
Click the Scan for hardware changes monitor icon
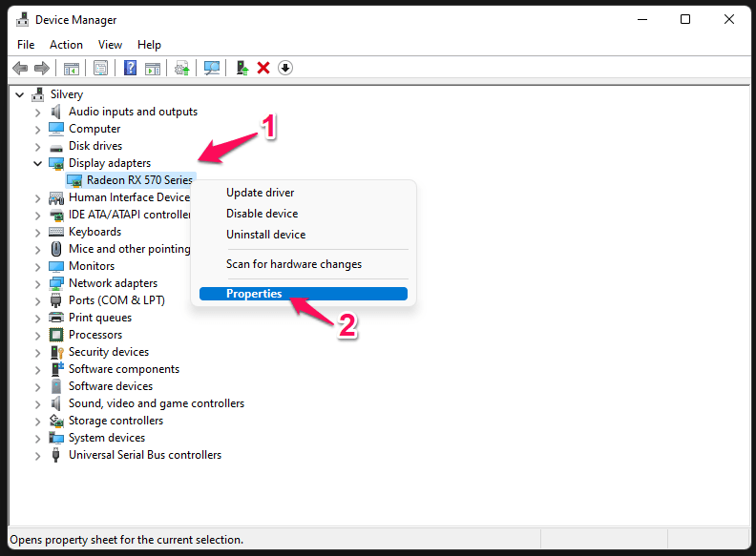[x=212, y=68]
